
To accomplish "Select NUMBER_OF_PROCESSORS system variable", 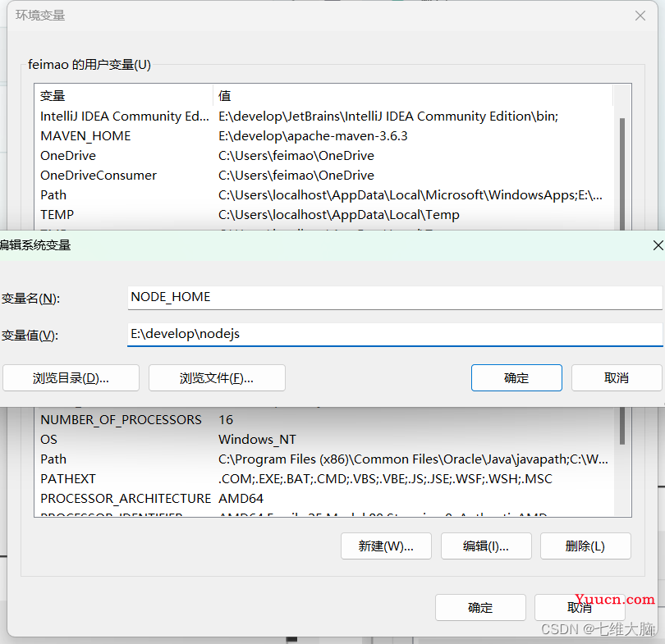I will pos(323,420).
